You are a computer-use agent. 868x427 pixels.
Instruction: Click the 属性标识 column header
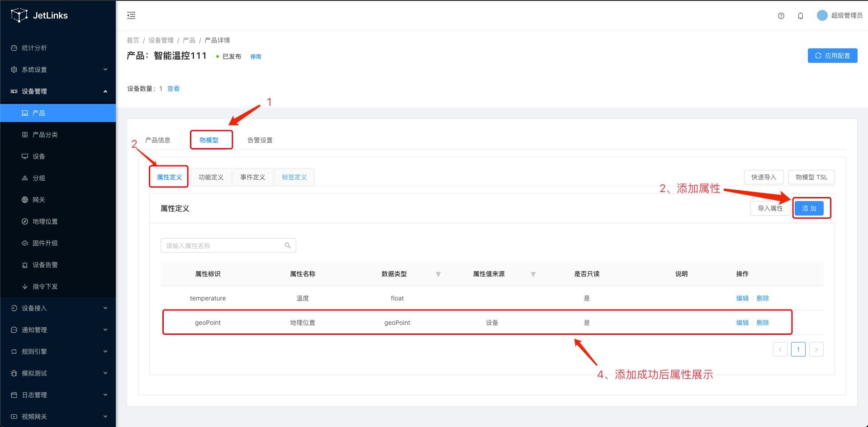208,274
